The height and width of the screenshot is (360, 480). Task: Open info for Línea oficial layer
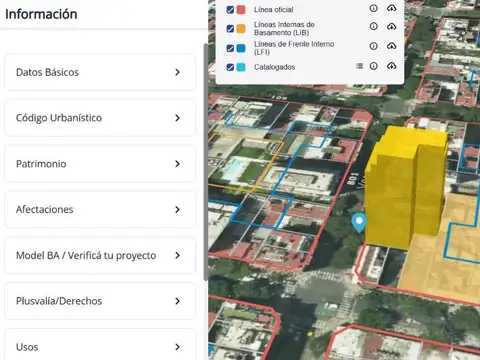click(373, 8)
